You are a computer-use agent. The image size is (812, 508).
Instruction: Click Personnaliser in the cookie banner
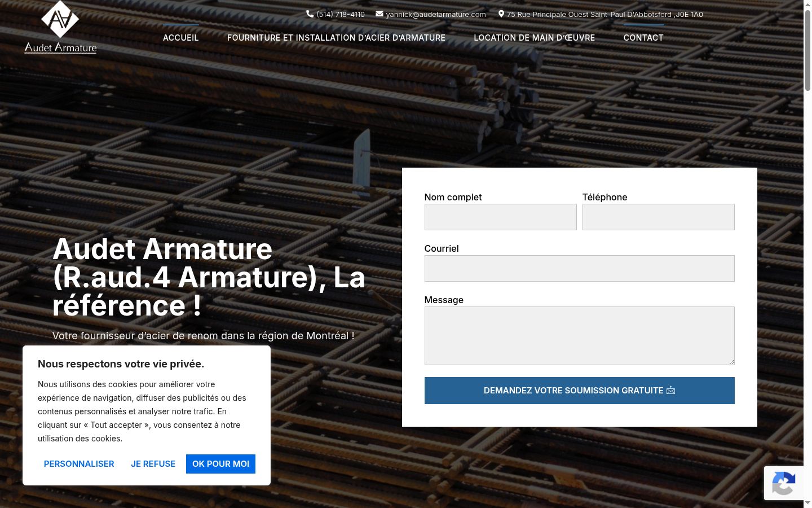(x=79, y=464)
